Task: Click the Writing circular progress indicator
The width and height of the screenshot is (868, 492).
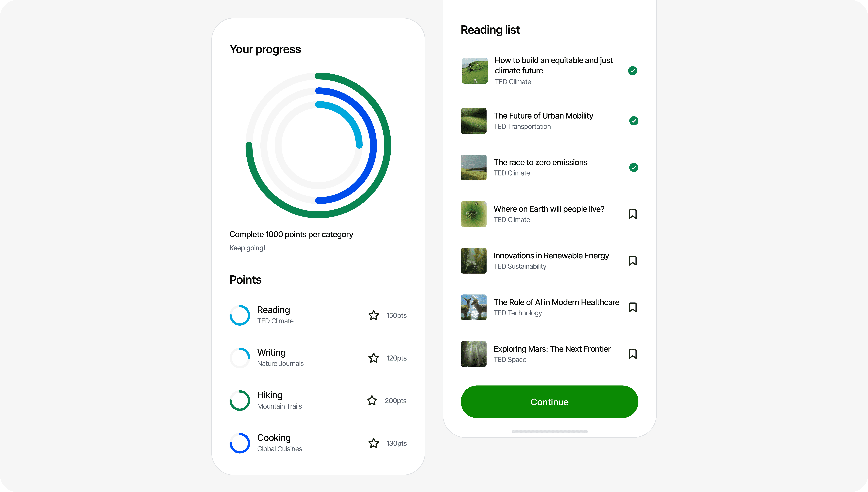Action: point(240,358)
